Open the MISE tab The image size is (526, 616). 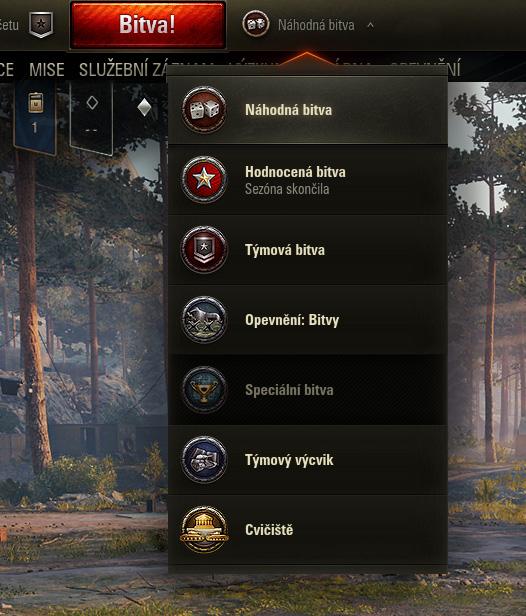47,70
